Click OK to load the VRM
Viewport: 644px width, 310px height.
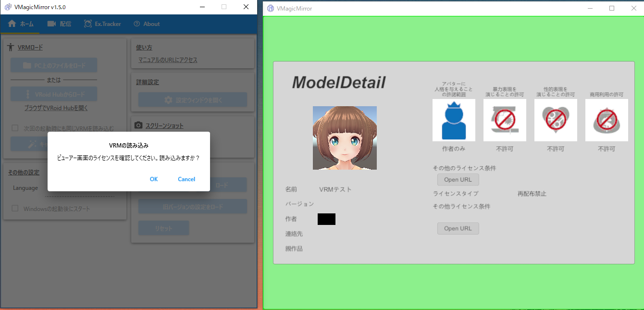click(x=153, y=179)
